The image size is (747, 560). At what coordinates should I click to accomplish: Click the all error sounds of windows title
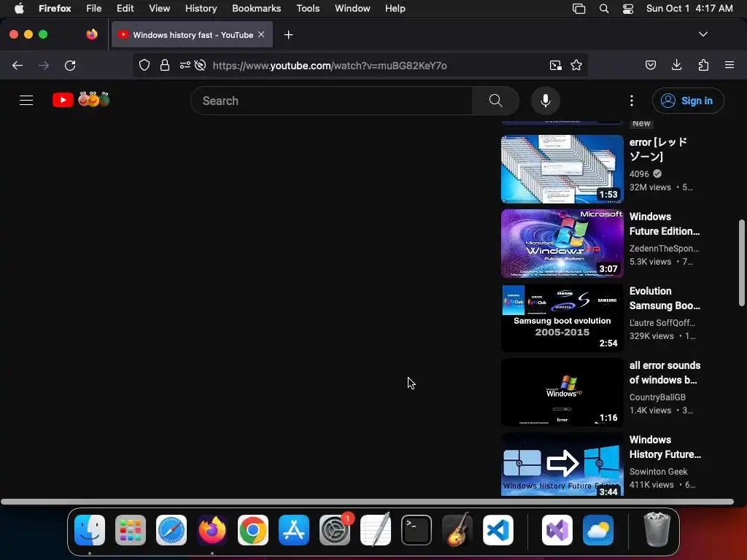665,373
